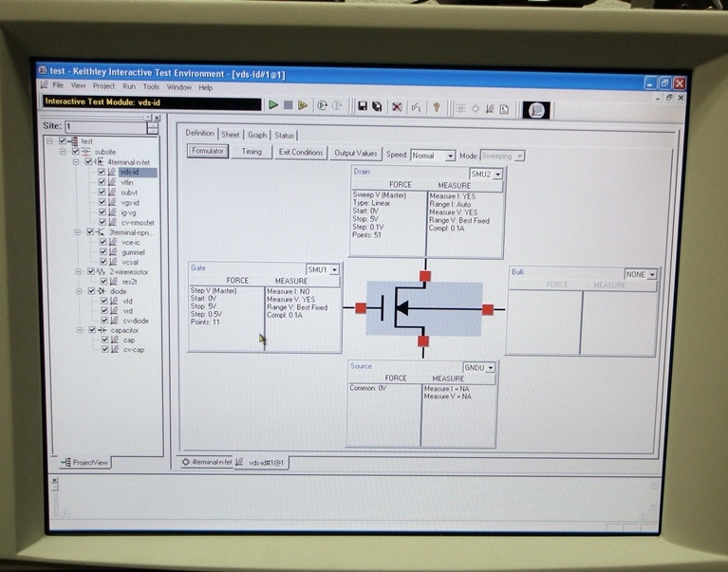Collapse the 4terminal-n-fet tree node

click(x=75, y=162)
